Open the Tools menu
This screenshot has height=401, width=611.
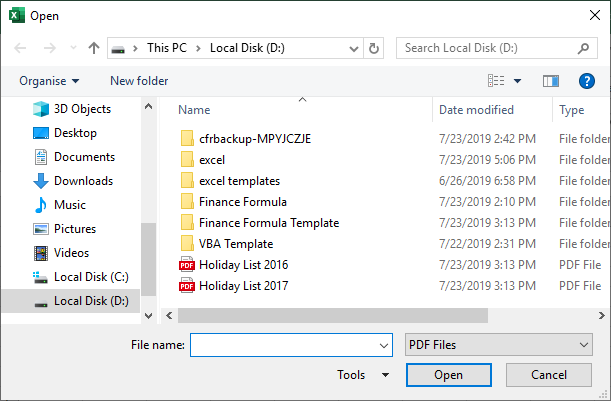(x=364, y=375)
